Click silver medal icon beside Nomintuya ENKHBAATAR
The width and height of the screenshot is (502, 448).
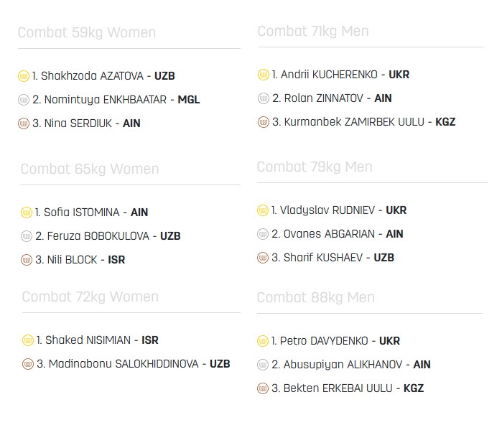(x=24, y=100)
